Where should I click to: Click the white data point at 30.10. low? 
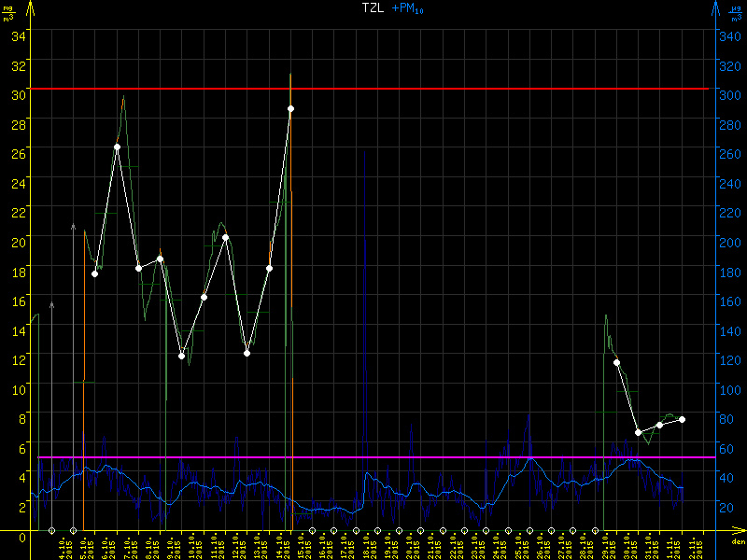pos(639,432)
